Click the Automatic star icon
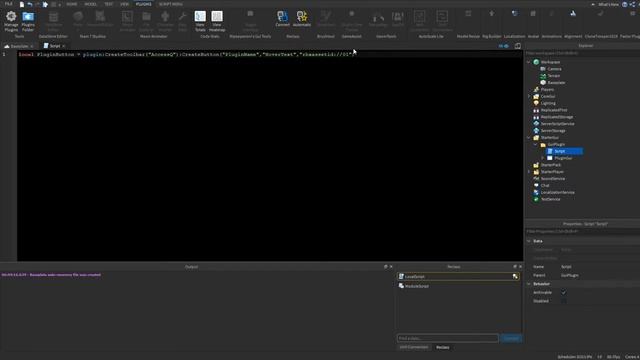The image size is (640, 360). (x=302, y=16)
